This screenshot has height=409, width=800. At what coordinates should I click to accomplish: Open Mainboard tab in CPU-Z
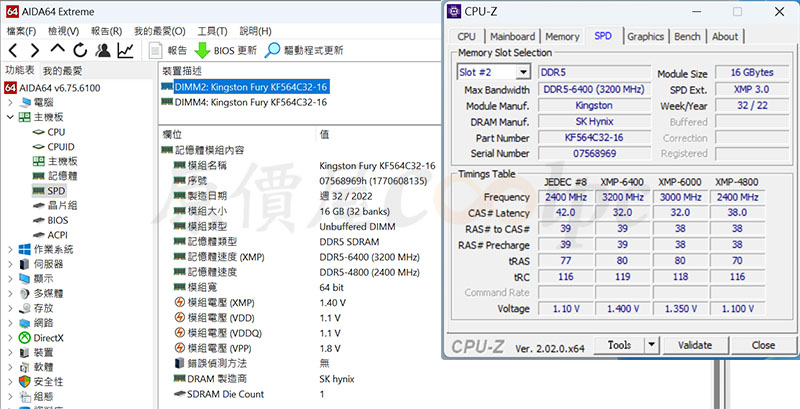tap(512, 37)
